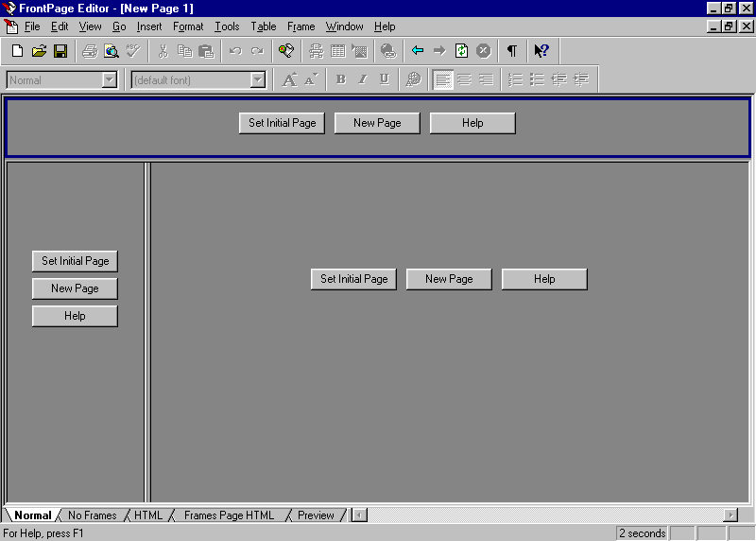Toggle Underline formatting
Viewport: 756px width, 541px height.
(x=385, y=79)
